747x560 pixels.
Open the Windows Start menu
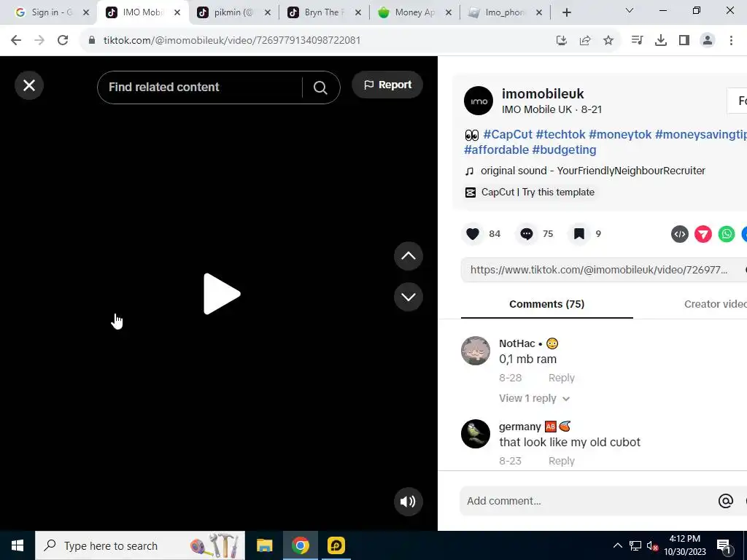[18, 545]
